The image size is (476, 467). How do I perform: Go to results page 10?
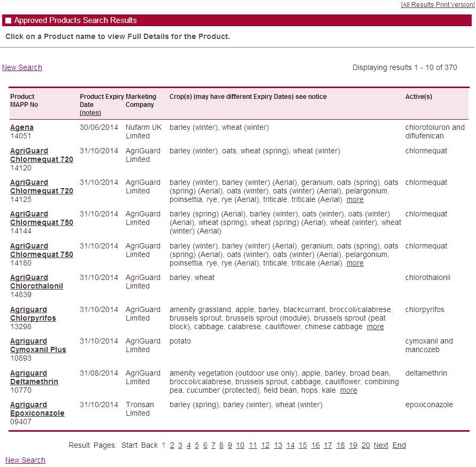pyautogui.click(x=240, y=445)
